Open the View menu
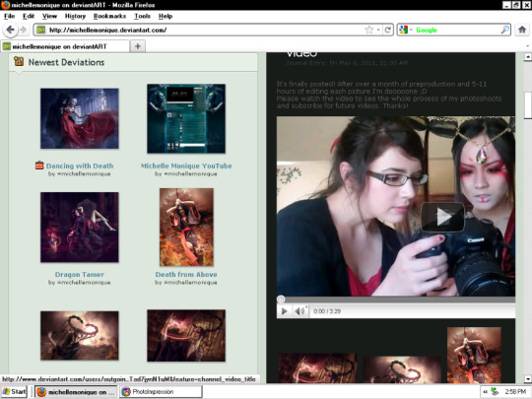 click(49, 16)
